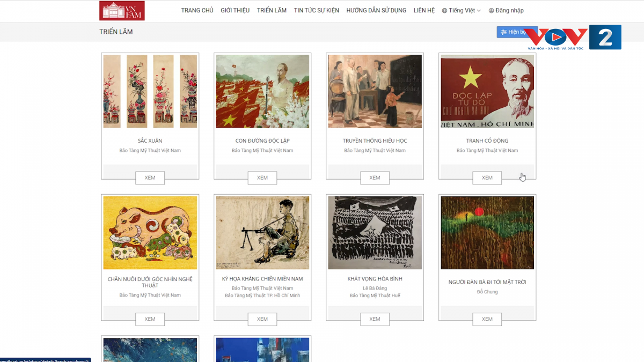Open HƯỚNG DẪN SỬ DỤNG in the navigation
The height and width of the screenshot is (362, 644).
(x=376, y=11)
